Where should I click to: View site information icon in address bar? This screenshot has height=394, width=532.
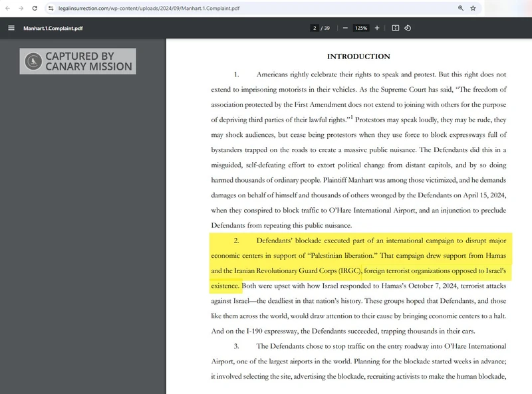[x=51, y=9]
